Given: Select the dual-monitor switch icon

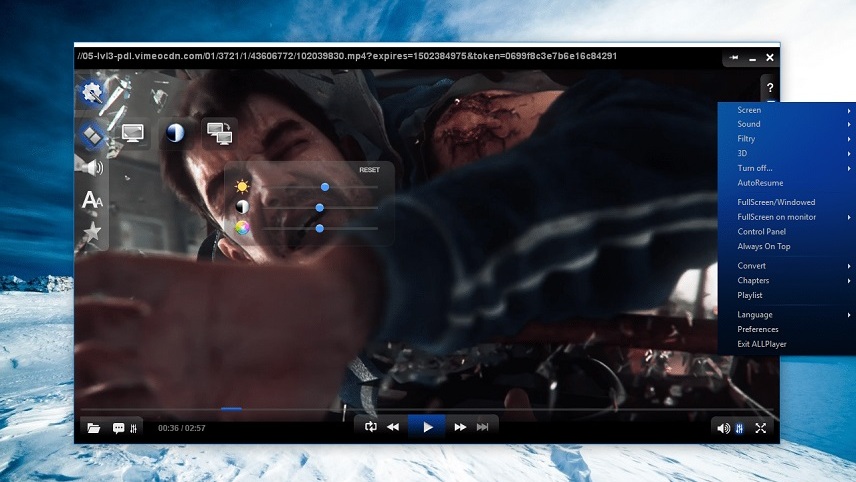Looking at the screenshot, I should 219,133.
